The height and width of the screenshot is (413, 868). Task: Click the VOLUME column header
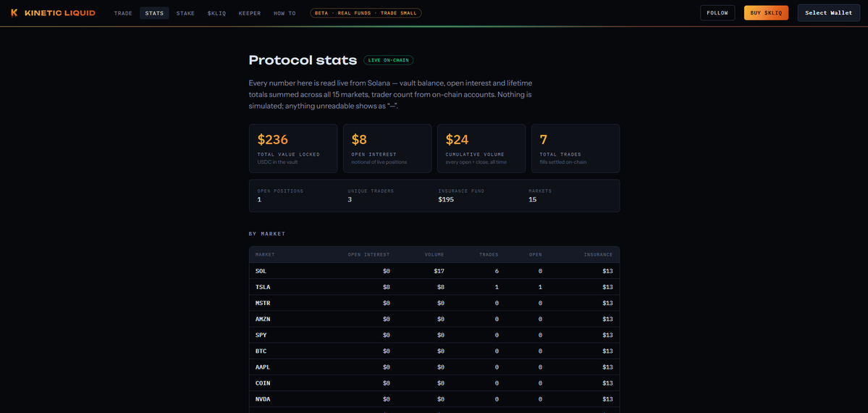coord(434,254)
